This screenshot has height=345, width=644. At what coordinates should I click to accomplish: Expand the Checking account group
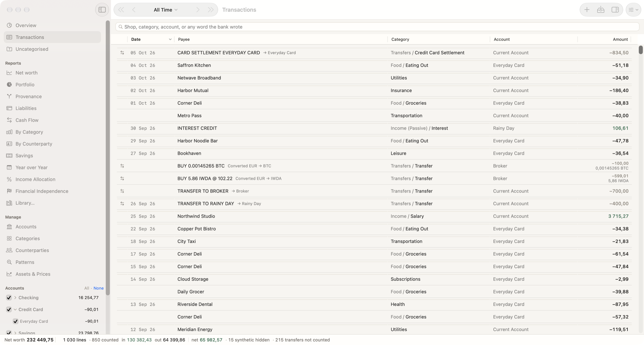(x=15, y=298)
